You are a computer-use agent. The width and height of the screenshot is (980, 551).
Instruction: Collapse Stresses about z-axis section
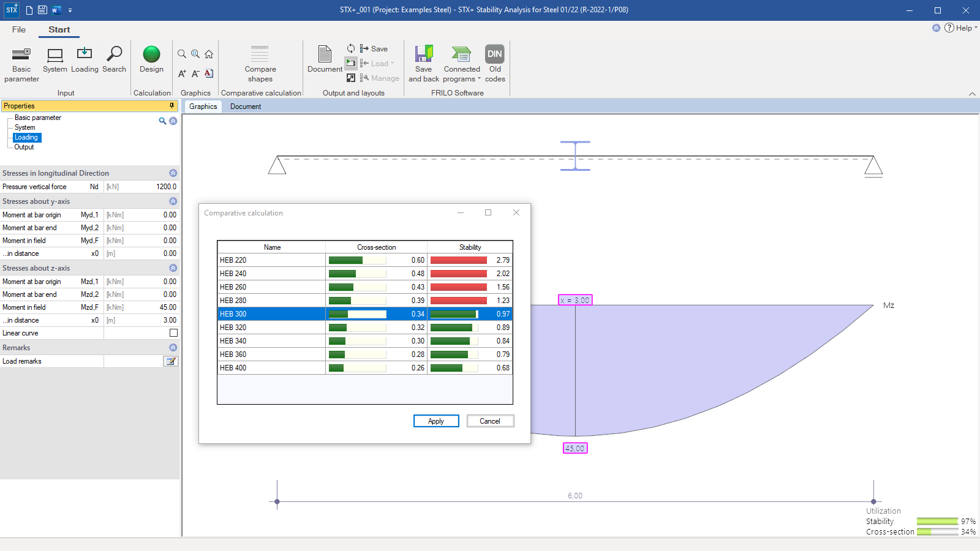[173, 268]
